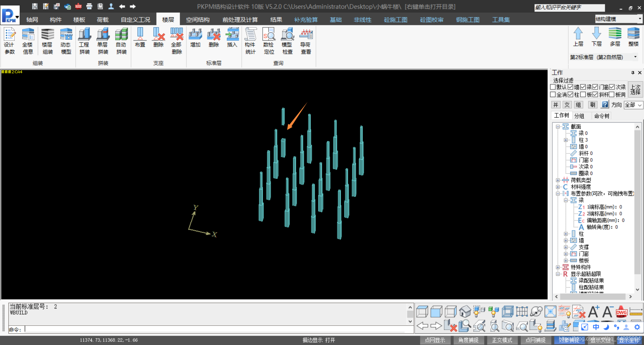This screenshot has width=644, height=345.
Task: Open 构件统计 component statistics
Action: (x=251, y=41)
